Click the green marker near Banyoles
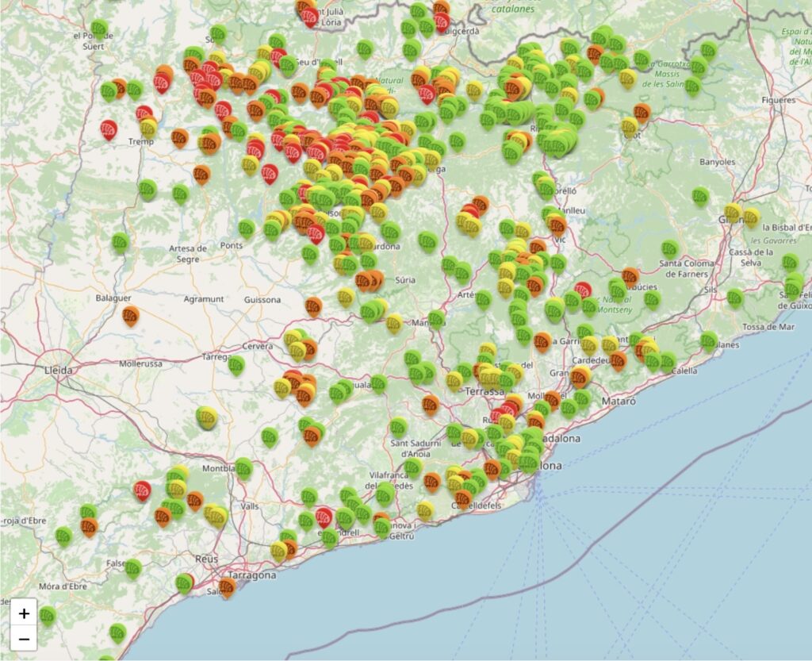The height and width of the screenshot is (661, 812). [699, 195]
